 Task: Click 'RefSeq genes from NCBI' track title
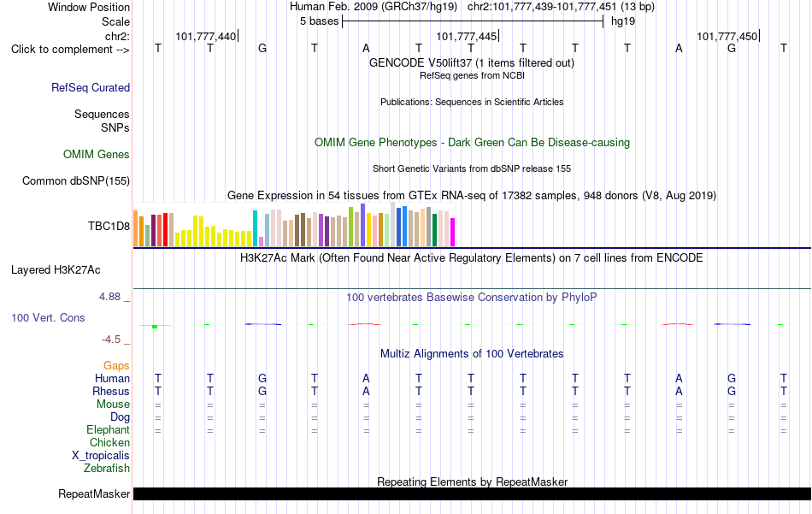pyautogui.click(x=472, y=75)
